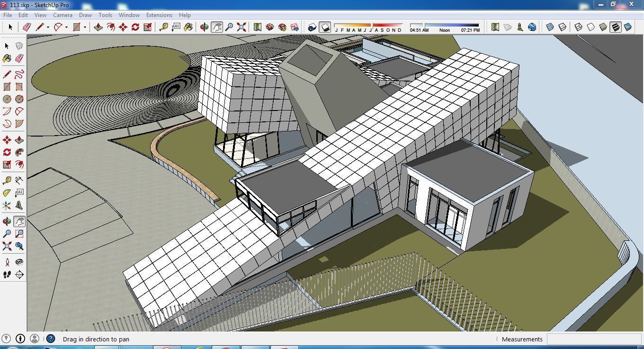Image resolution: width=644 pixels, height=349 pixels.
Task: Open the Window menu
Action: click(129, 15)
